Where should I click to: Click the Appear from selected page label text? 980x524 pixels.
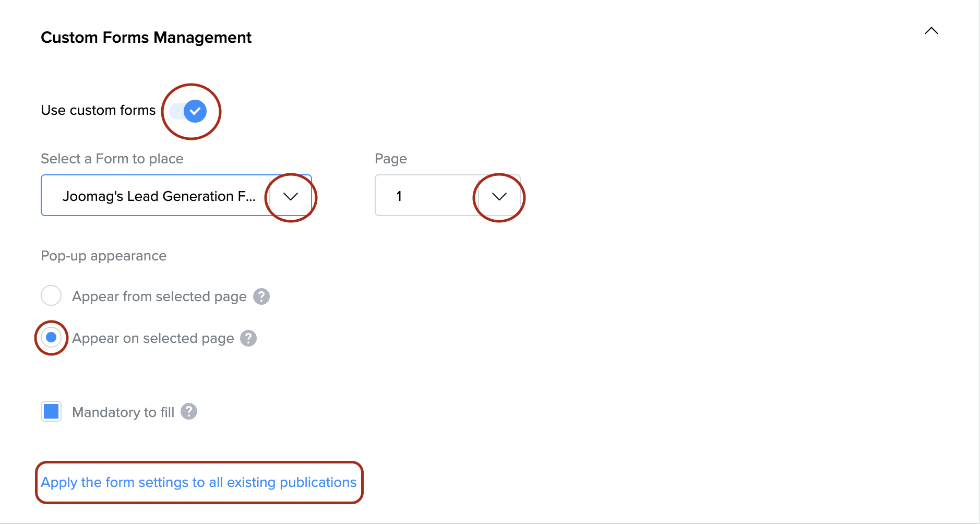[159, 296]
